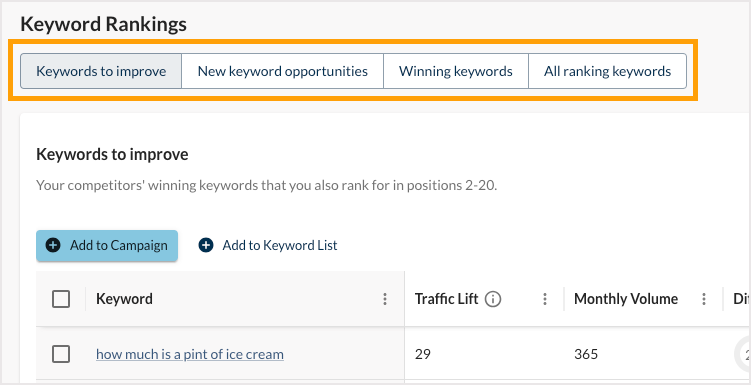This screenshot has height=385, width=751.
Task: Select the Keywords to improve tab
Action: [101, 71]
